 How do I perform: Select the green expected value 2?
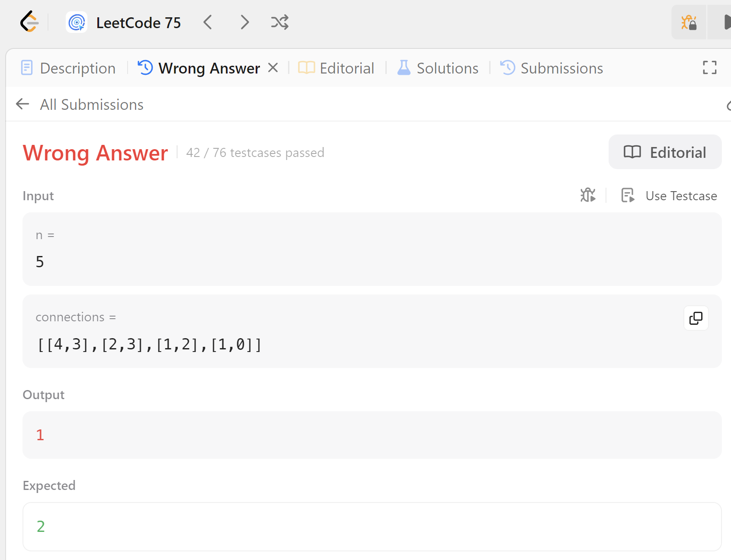click(41, 527)
